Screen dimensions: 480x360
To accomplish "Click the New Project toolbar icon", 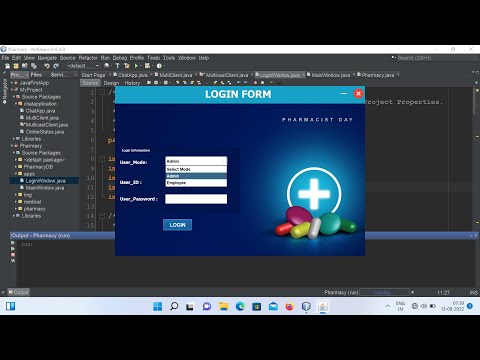I will [x=16, y=66].
